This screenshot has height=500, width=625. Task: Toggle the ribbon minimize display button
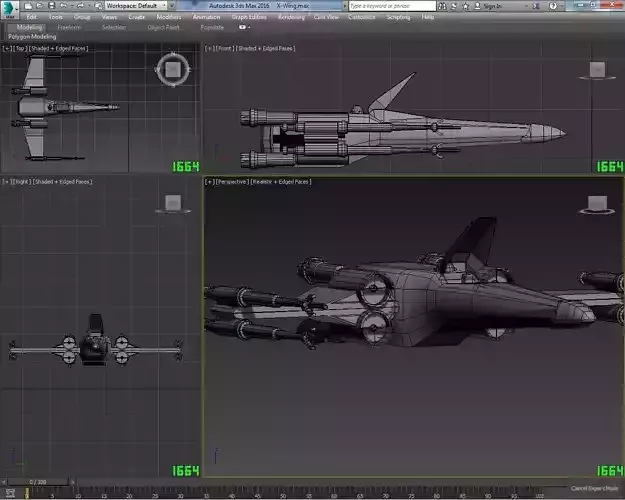tap(242, 27)
